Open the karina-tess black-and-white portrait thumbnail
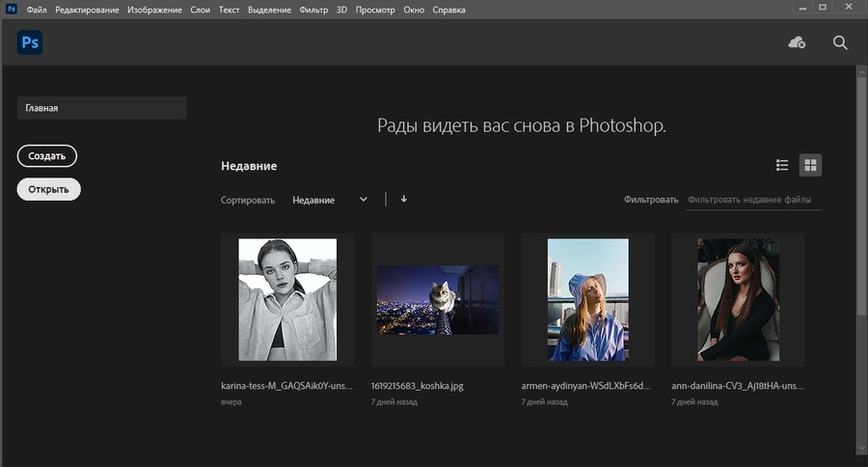868x467 pixels. (287, 300)
